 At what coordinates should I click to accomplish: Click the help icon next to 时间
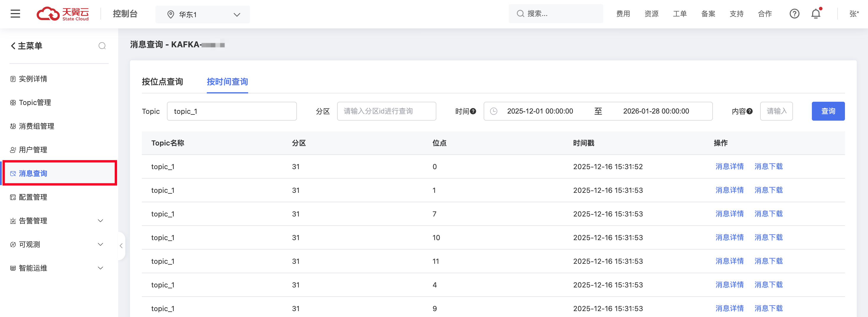point(473,111)
